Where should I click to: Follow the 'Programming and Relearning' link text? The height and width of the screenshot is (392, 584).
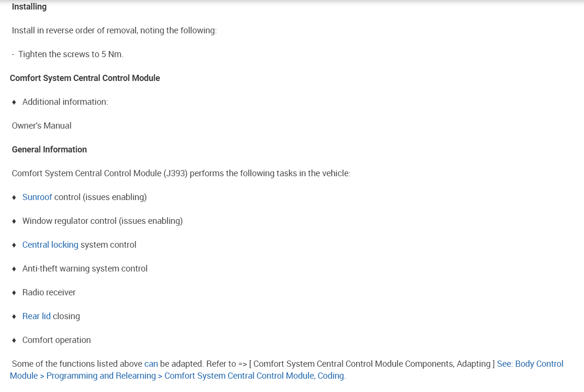(101, 376)
